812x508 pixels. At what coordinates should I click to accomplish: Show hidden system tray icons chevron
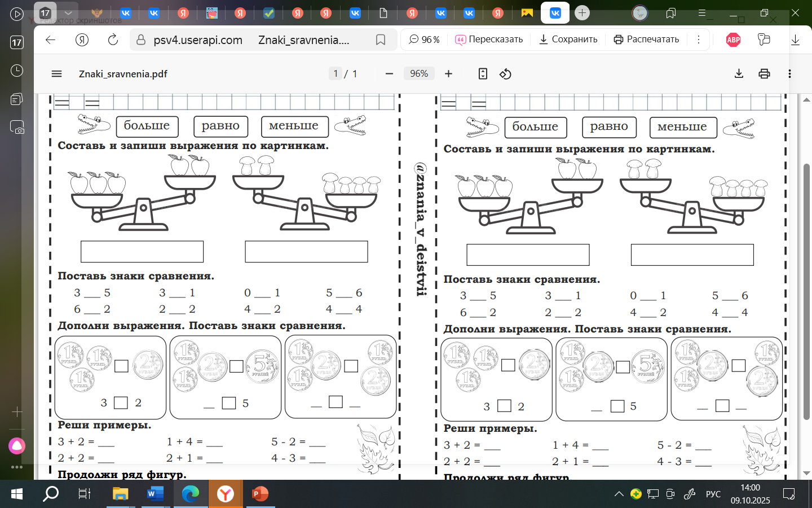619,494
